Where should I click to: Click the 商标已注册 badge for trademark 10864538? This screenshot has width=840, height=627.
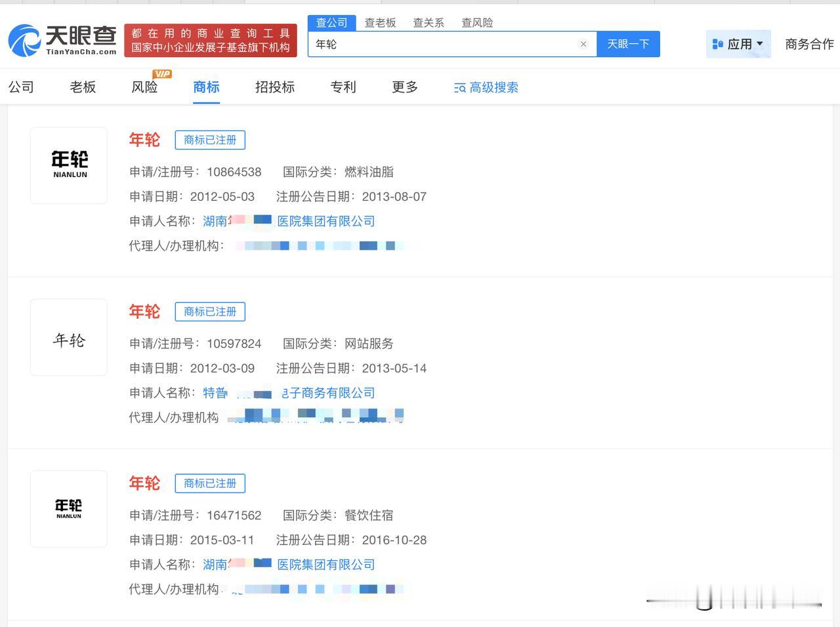[210, 140]
